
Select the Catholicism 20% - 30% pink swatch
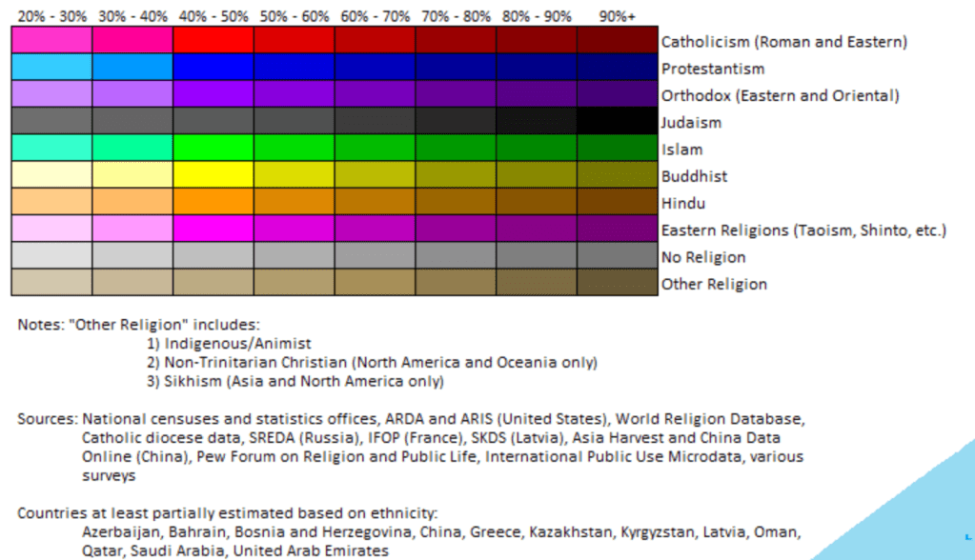point(51,41)
